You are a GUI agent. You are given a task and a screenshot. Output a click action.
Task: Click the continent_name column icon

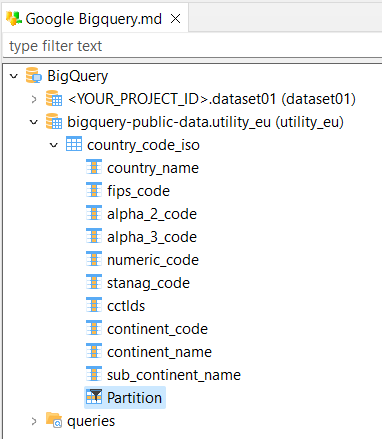pos(94,351)
